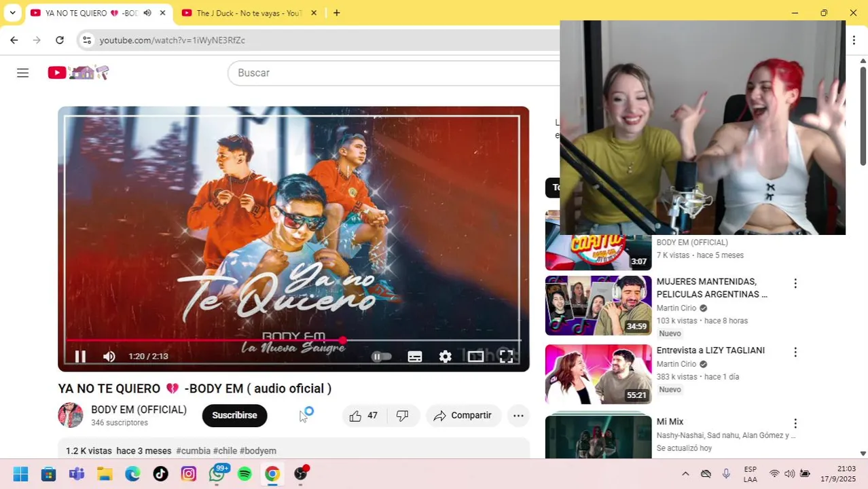Subscribe with the Suscribirse button
The width and height of the screenshot is (868, 489).
point(234,416)
